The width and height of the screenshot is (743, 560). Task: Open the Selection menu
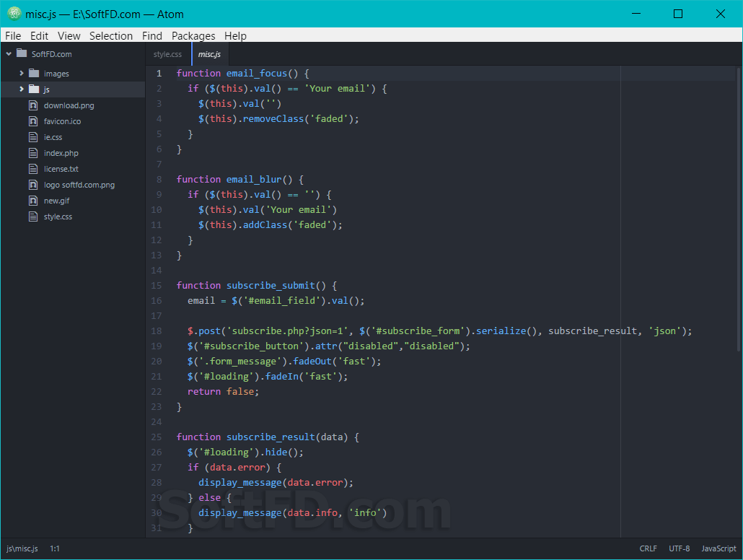[x=111, y=35]
